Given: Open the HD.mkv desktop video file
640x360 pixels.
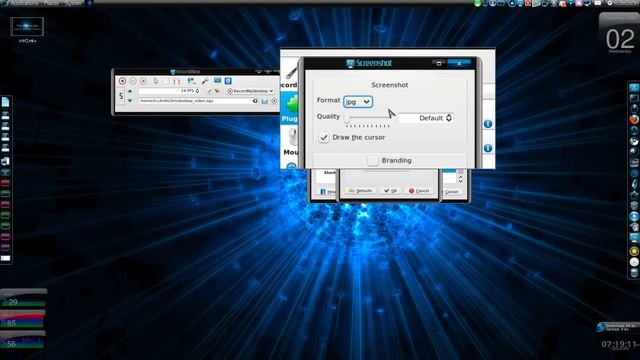Looking at the screenshot, I should click(x=27, y=30).
